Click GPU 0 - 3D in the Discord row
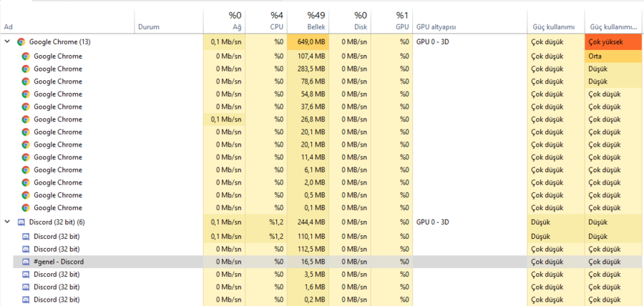This screenshot has width=644, height=306. (432, 222)
